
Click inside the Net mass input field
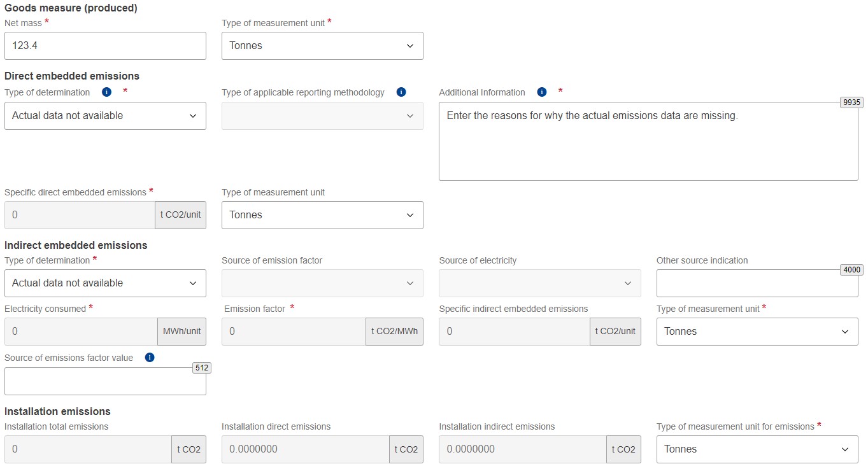pos(105,45)
